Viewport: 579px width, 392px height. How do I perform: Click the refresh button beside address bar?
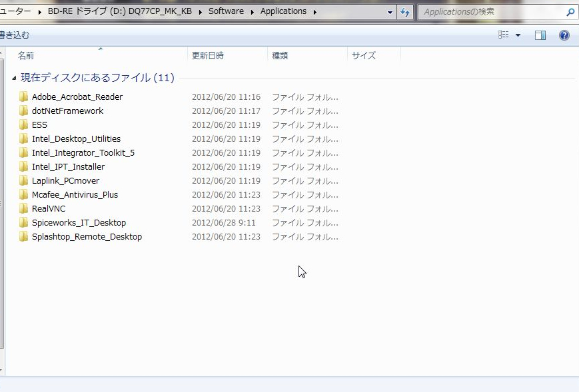[x=405, y=12]
